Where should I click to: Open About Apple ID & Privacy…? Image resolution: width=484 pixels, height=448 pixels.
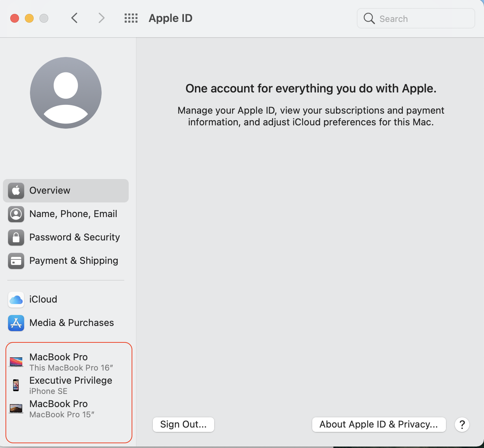pyautogui.click(x=379, y=425)
